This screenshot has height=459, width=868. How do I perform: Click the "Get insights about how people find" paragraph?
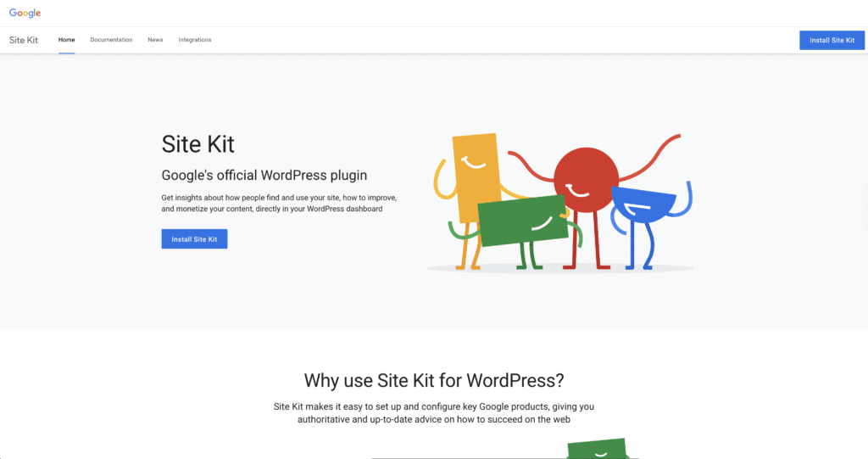point(279,203)
